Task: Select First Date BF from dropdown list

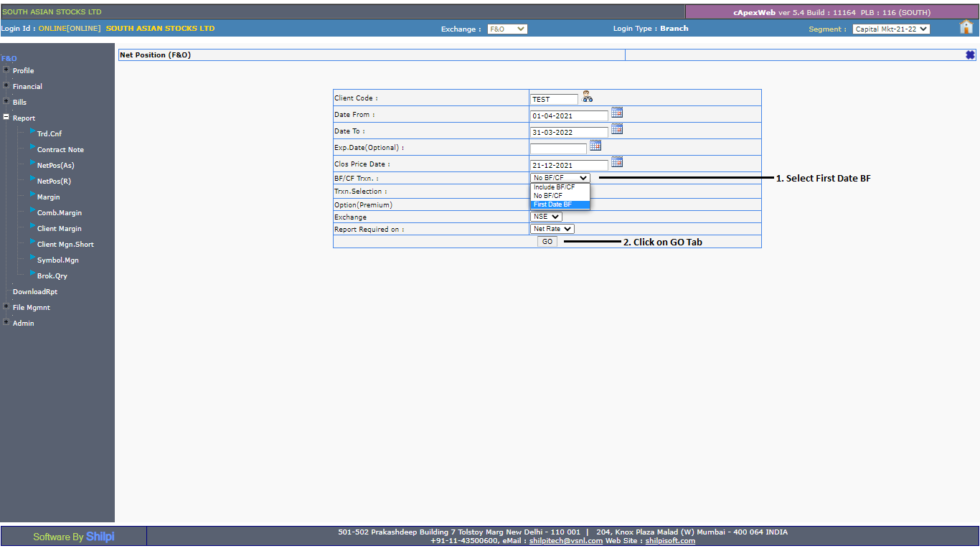Action: [553, 204]
